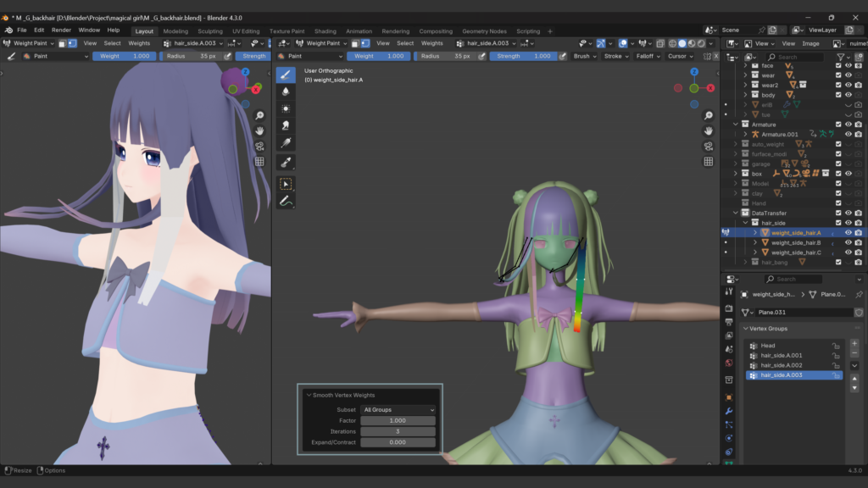Select the Blur brush tool in toolbar
Viewport: 868px width, 488px height.
point(286,91)
